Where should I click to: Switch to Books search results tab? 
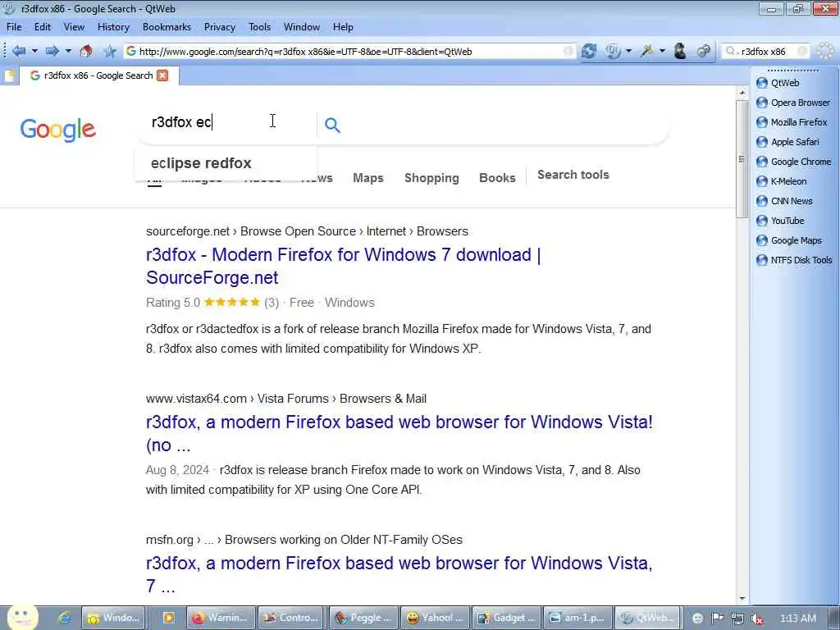(497, 178)
